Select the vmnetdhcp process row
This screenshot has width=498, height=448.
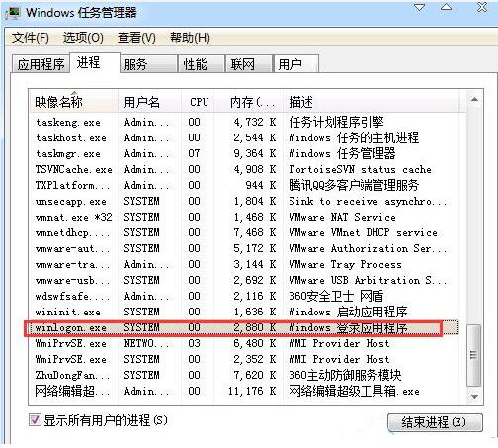[244, 232]
